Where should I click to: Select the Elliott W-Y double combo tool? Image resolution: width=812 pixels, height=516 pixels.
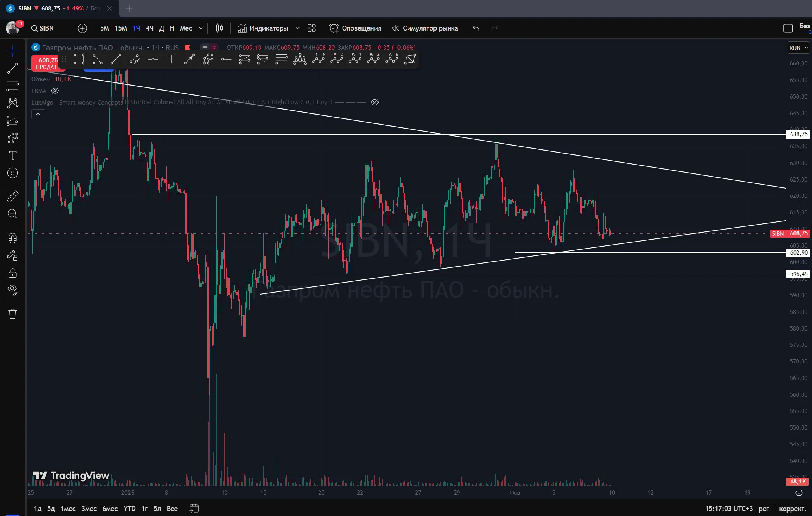(x=355, y=58)
